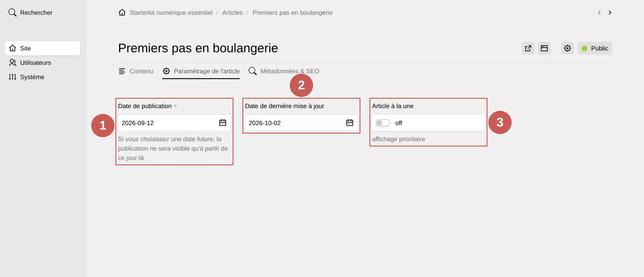
Task: Click the 'affichage prioritaire' help text
Action: 399,139
